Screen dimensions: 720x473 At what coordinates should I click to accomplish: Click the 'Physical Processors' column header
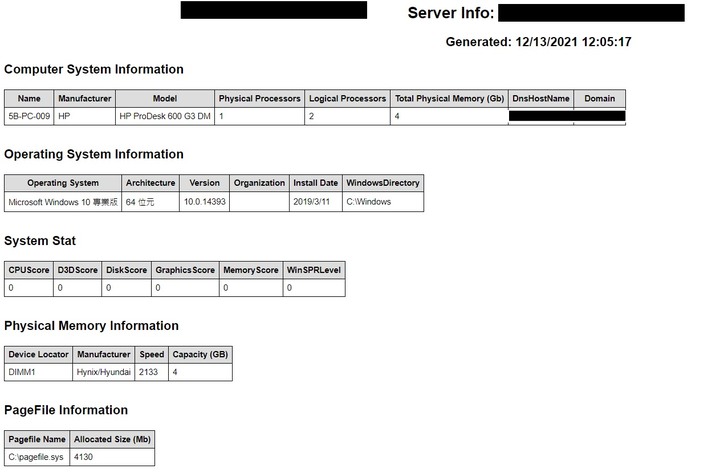[x=259, y=98]
